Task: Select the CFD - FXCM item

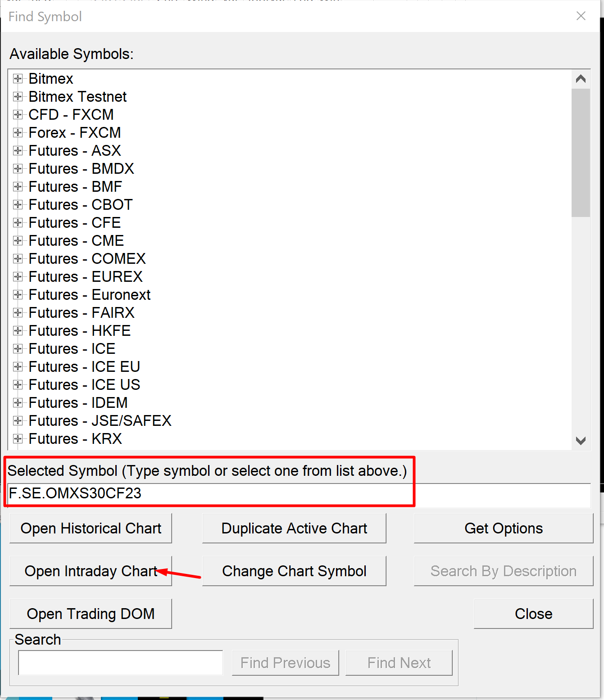Action: [71, 115]
